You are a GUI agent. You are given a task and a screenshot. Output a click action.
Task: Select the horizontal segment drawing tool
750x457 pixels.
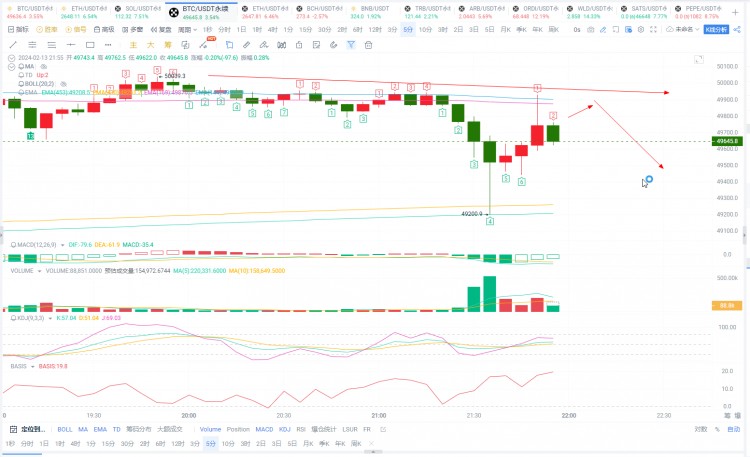[71, 45]
